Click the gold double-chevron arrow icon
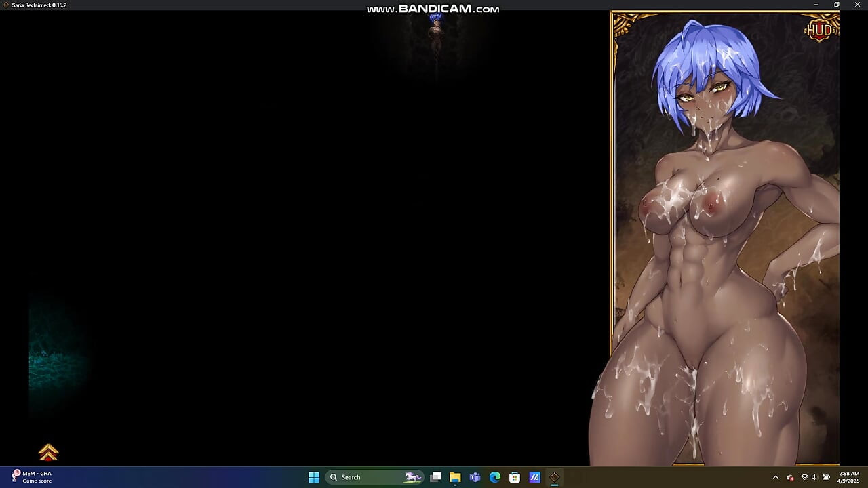 (48, 452)
